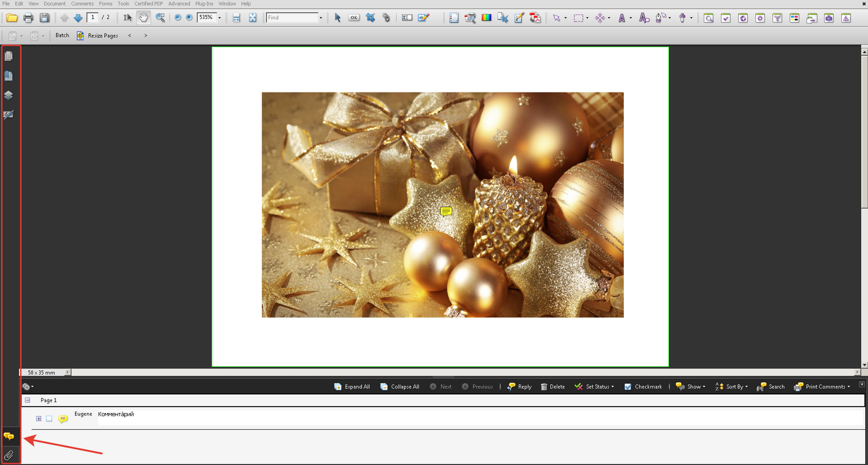Zoom out with the minus button
This screenshot has height=465, width=868.
[x=178, y=18]
